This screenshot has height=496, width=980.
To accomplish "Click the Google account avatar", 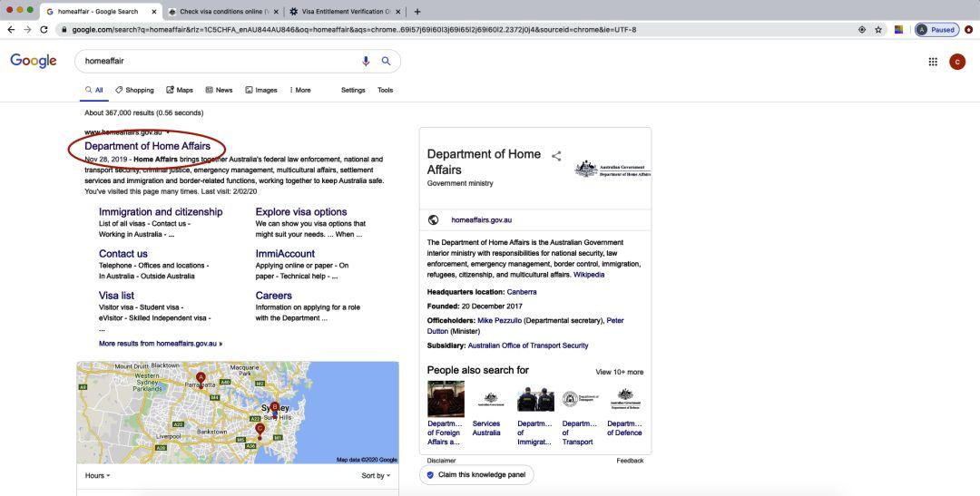I will (957, 62).
